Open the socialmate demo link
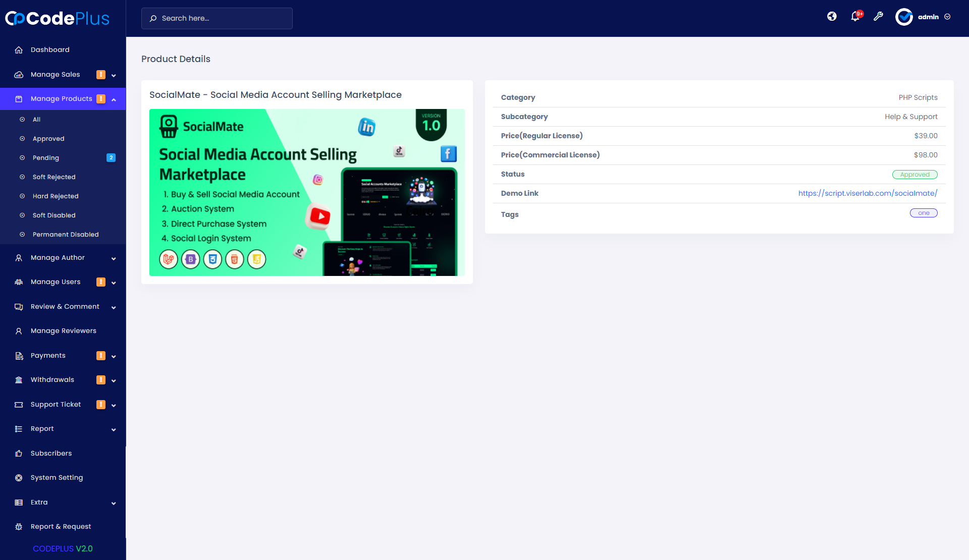The height and width of the screenshot is (560, 969). tap(868, 193)
